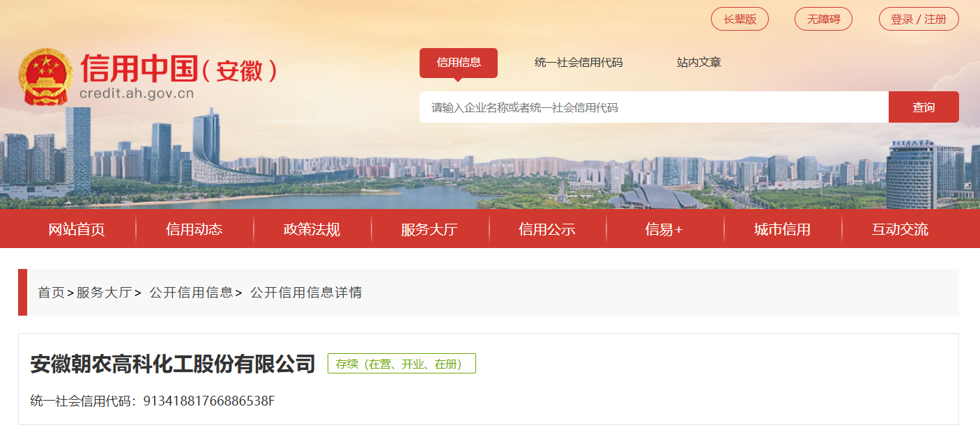Screen dimensions: 980x432
Task: Select the 信用信息 search tab
Action: 459,62
